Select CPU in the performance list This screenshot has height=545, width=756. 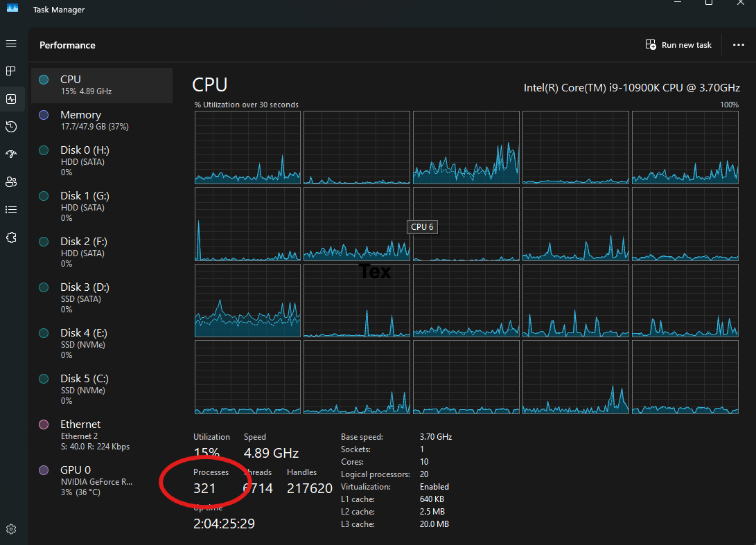(101, 85)
